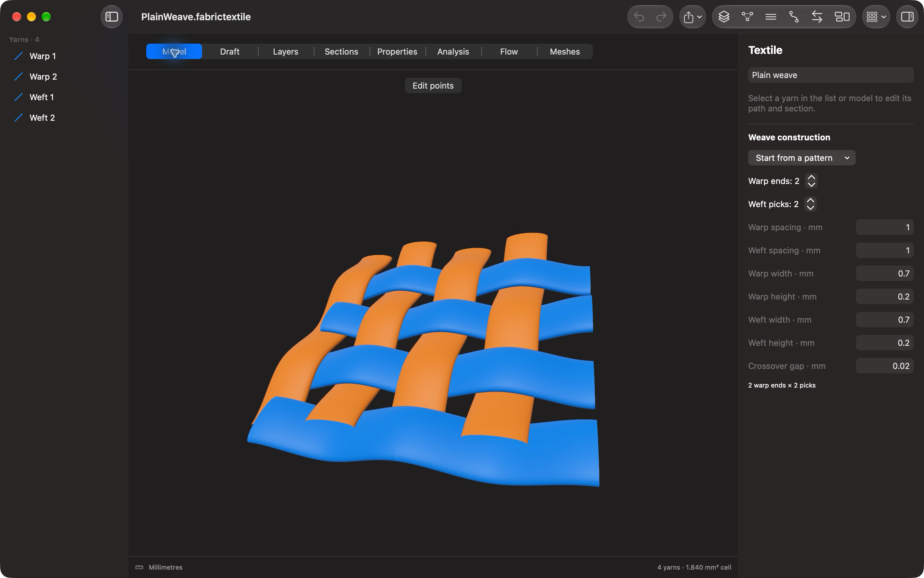This screenshot has width=924, height=578.
Task: Switch to the Draft tab
Action: click(230, 52)
